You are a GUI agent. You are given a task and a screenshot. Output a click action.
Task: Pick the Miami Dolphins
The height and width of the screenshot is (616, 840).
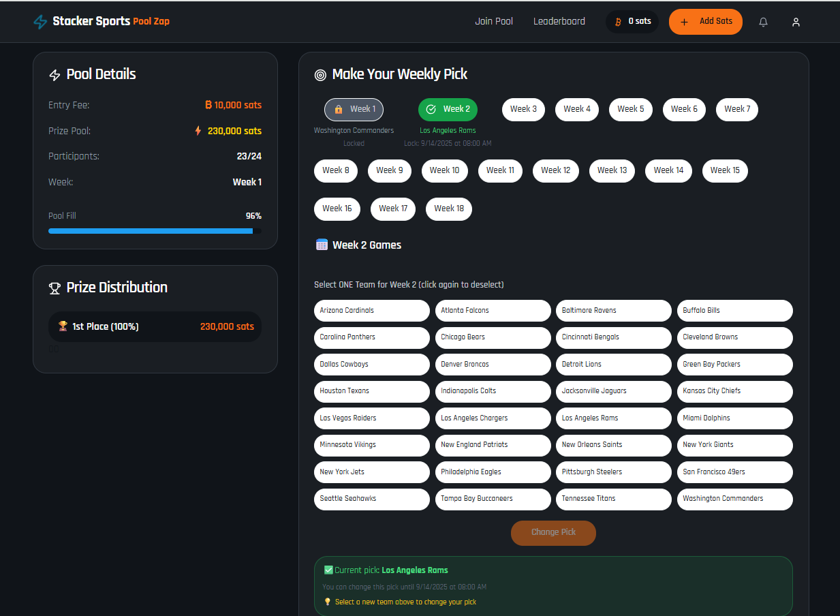pos(735,418)
